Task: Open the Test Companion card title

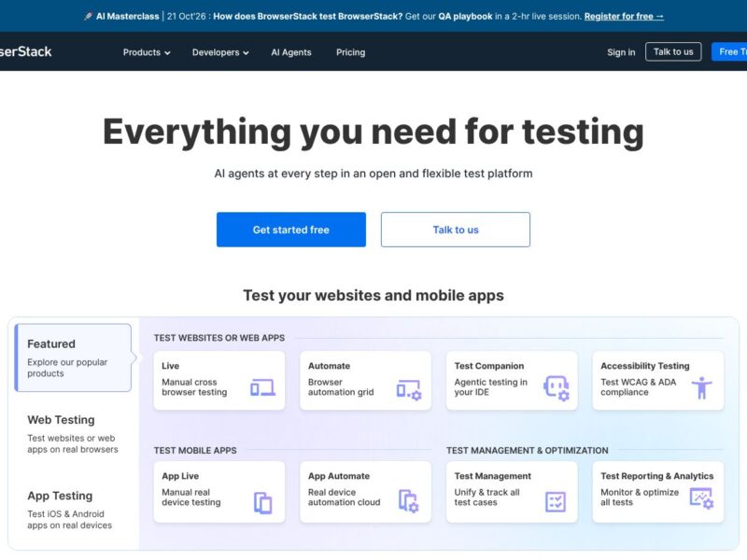Action: [488, 366]
